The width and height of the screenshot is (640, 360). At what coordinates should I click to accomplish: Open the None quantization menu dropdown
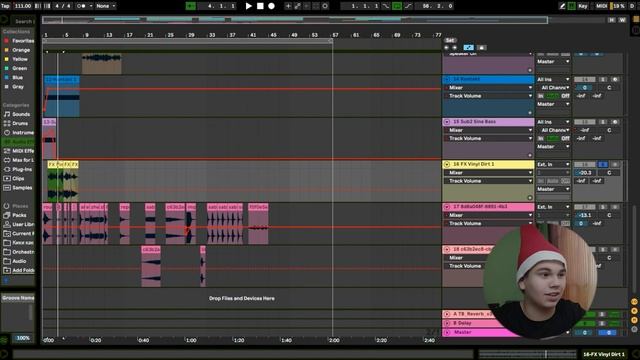point(106,6)
